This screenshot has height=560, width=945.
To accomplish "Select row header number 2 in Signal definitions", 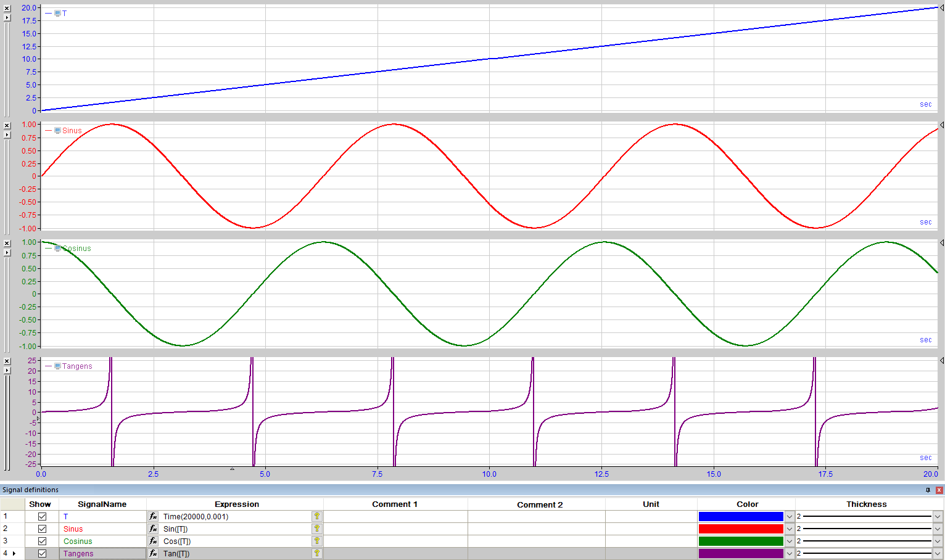I will point(12,529).
